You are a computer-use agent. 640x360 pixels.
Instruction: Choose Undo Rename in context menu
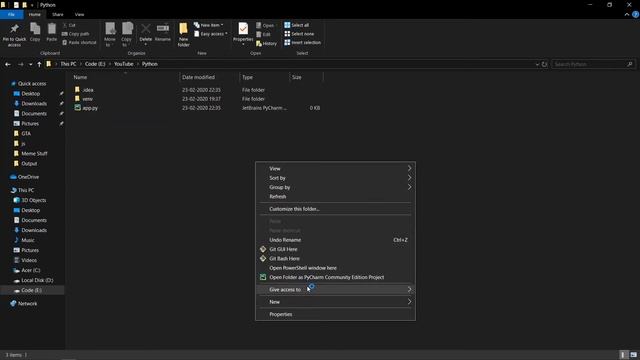[x=336, y=240]
